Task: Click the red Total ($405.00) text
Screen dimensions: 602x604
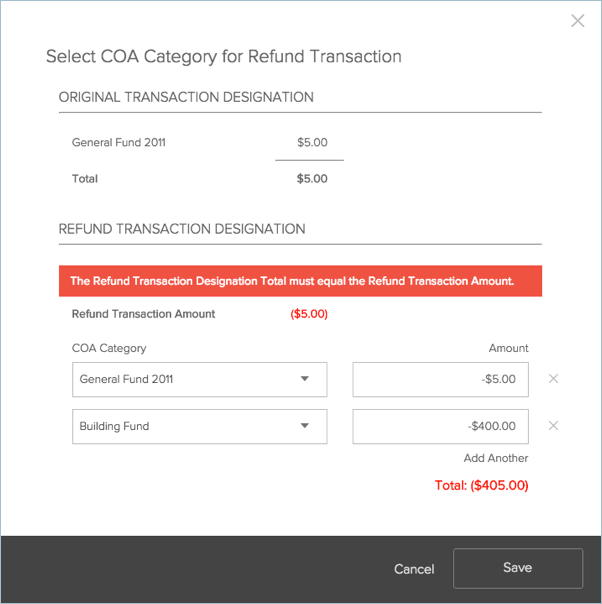Action: [481, 486]
